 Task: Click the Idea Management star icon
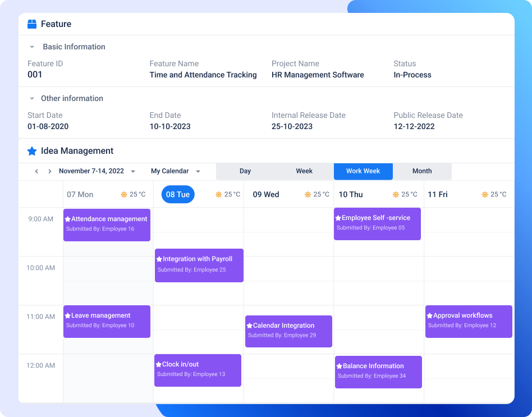[32, 151]
